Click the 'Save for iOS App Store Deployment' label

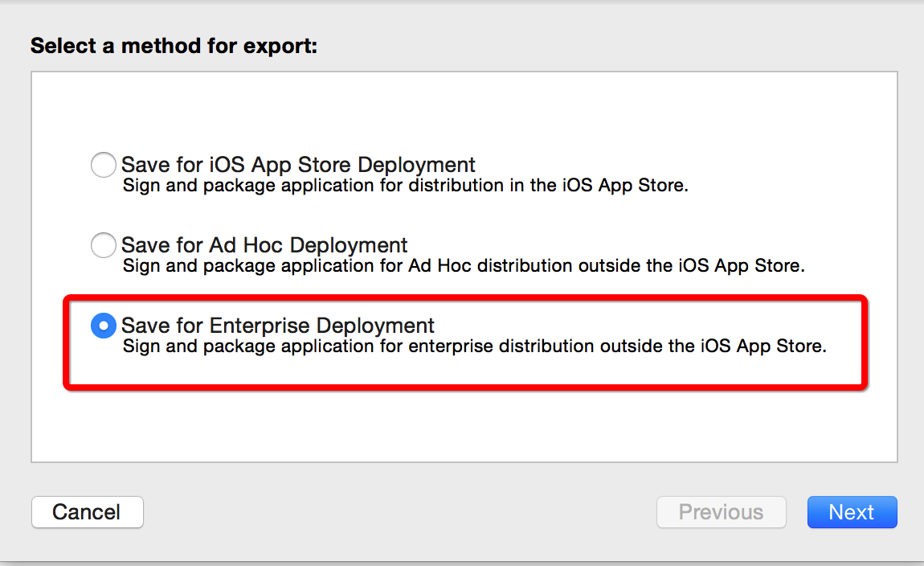tap(298, 165)
